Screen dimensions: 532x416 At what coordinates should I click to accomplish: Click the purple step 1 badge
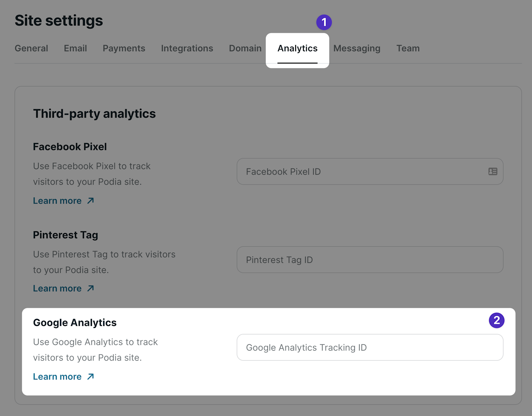[x=324, y=23]
